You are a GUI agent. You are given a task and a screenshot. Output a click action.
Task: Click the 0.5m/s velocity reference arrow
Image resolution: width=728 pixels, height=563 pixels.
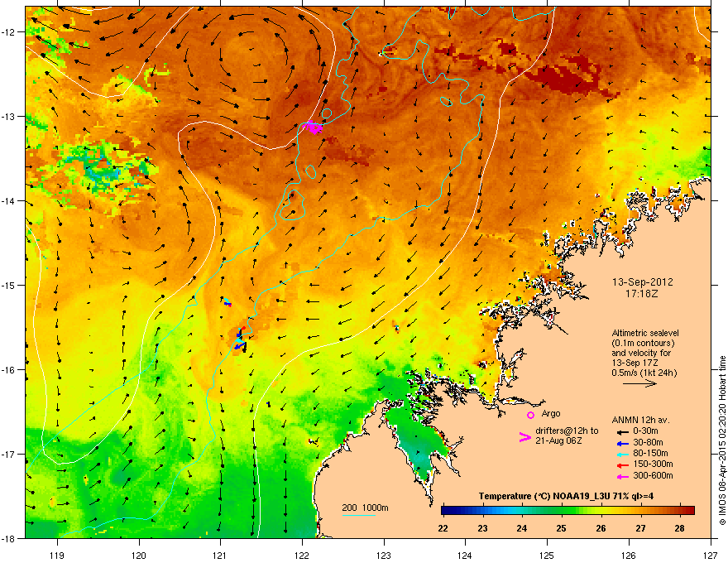click(x=639, y=383)
